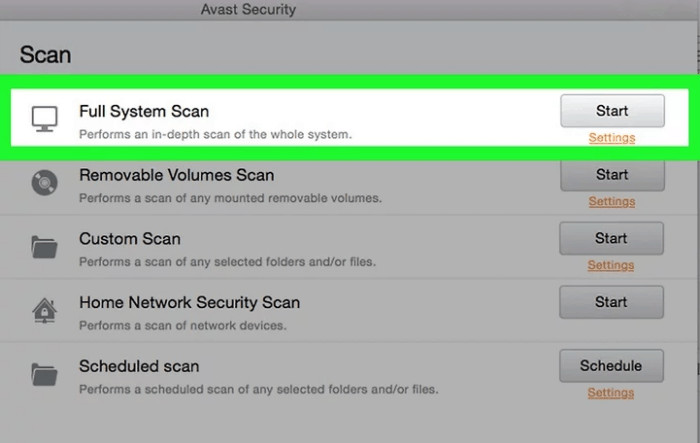Select the Full System Scan title text
The image size is (700, 443).
tap(144, 111)
